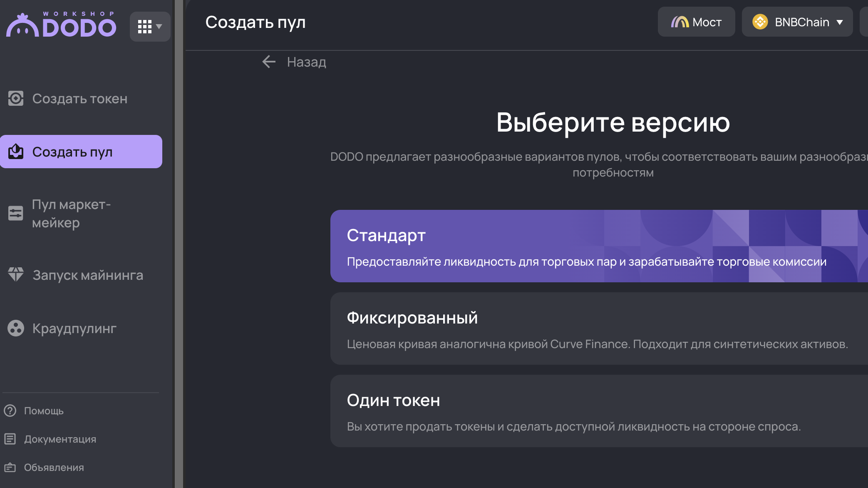The width and height of the screenshot is (868, 488).
Task: Click the Объявления icon
Action: [10, 467]
